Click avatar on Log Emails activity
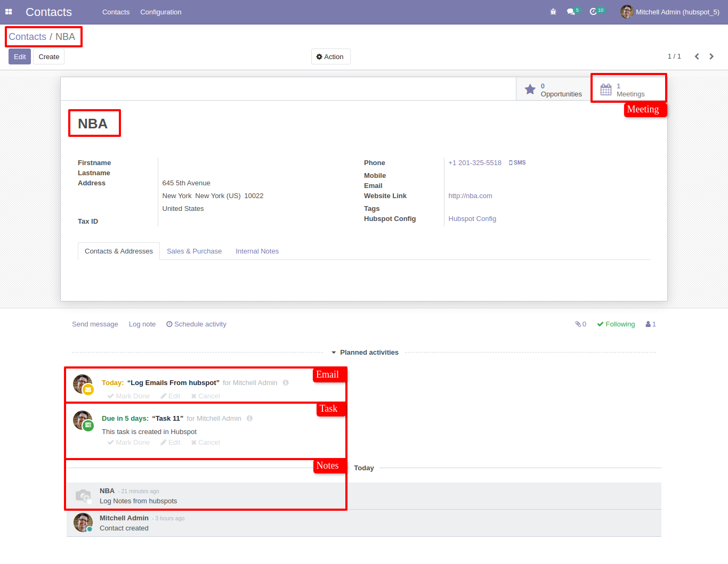This screenshot has width=728, height=564. [x=83, y=384]
